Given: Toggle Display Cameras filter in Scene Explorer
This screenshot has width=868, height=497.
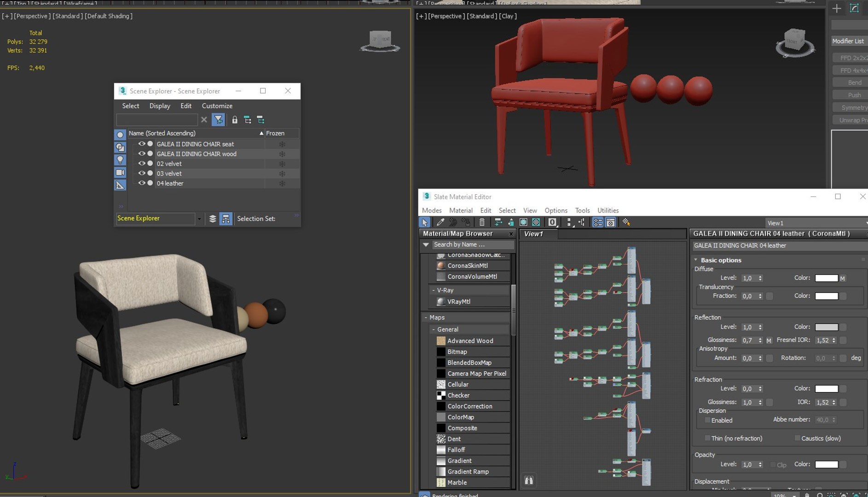Looking at the screenshot, I should click(x=120, y=173).
